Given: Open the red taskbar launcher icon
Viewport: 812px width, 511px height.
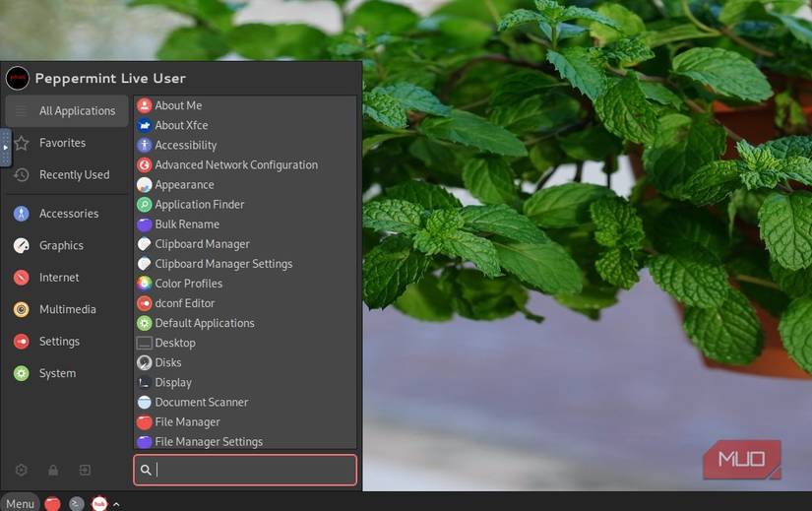Looking at the screenshot, I should [x=52, y=503].
